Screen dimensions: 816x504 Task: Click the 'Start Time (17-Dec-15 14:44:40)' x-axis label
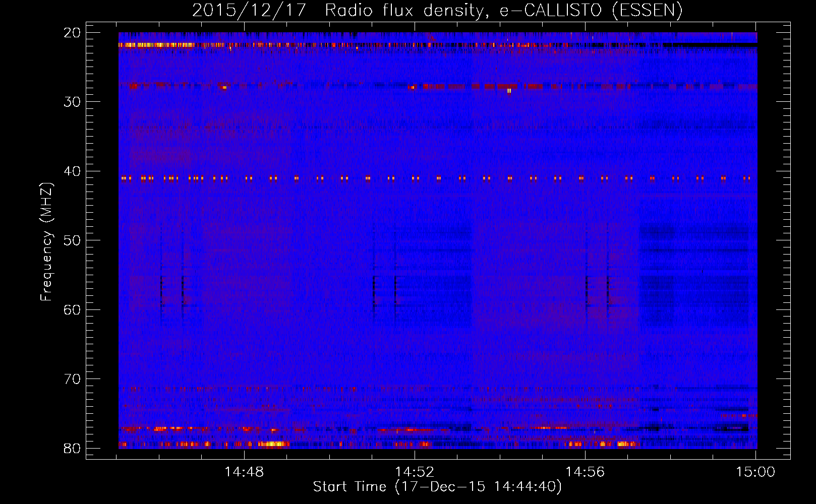[437, 487]
